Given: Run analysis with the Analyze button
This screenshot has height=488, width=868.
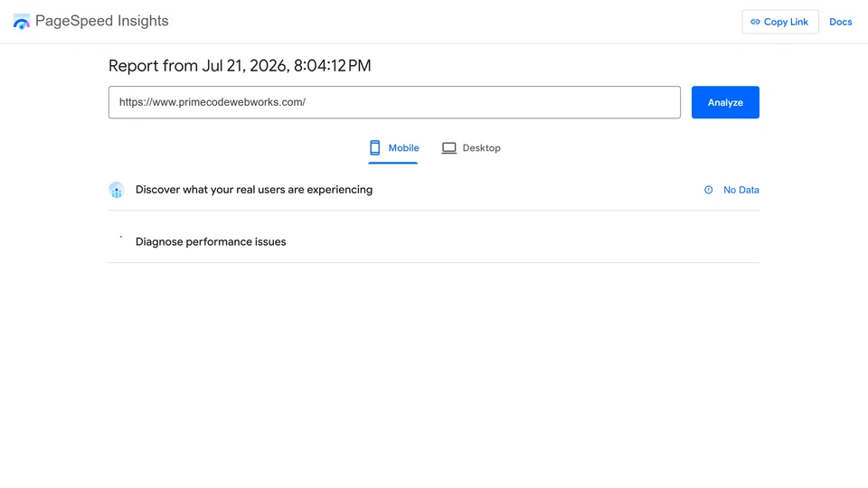Looking at the screenshot, I should tap(725, 102).
